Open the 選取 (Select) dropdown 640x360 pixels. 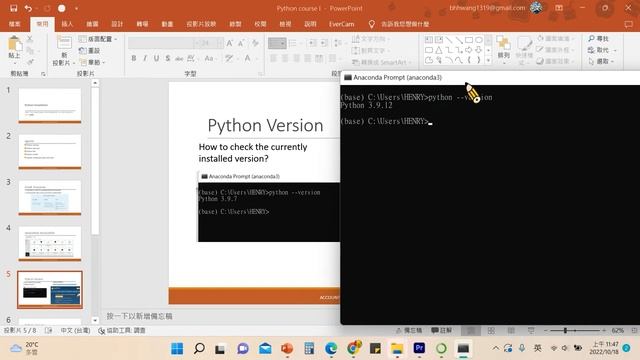(x=601, y=61)
